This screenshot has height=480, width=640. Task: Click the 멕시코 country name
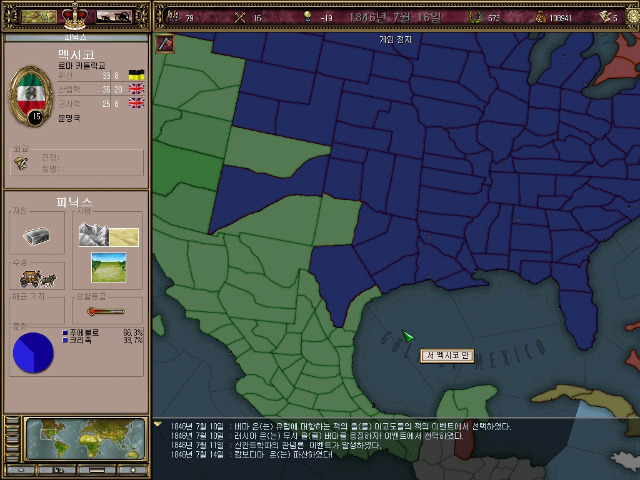coord(76,54)
